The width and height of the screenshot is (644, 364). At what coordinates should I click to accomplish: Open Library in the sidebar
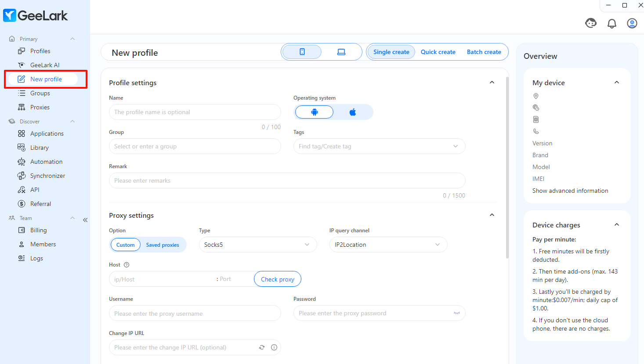click(39, 148)
